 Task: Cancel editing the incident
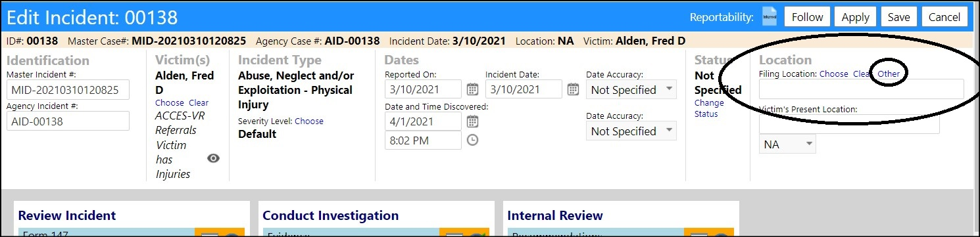tap(944, 17)
